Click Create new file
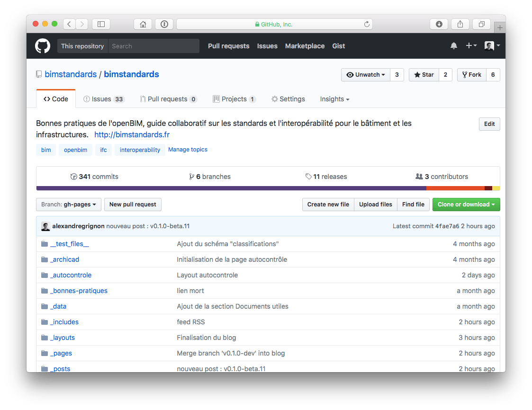This screenshot has width=532, height=410. coord(328,205)
